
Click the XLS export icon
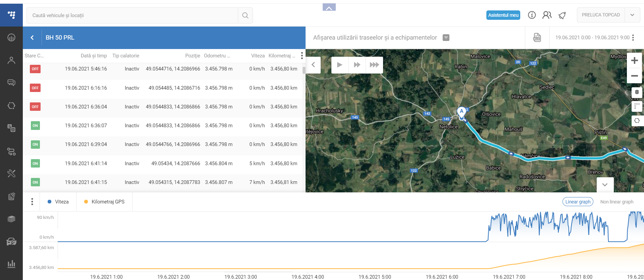(x=537, y=38)
